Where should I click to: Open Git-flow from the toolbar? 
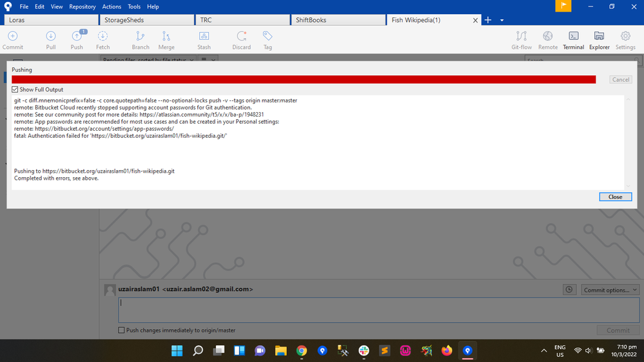pos(522,40)
